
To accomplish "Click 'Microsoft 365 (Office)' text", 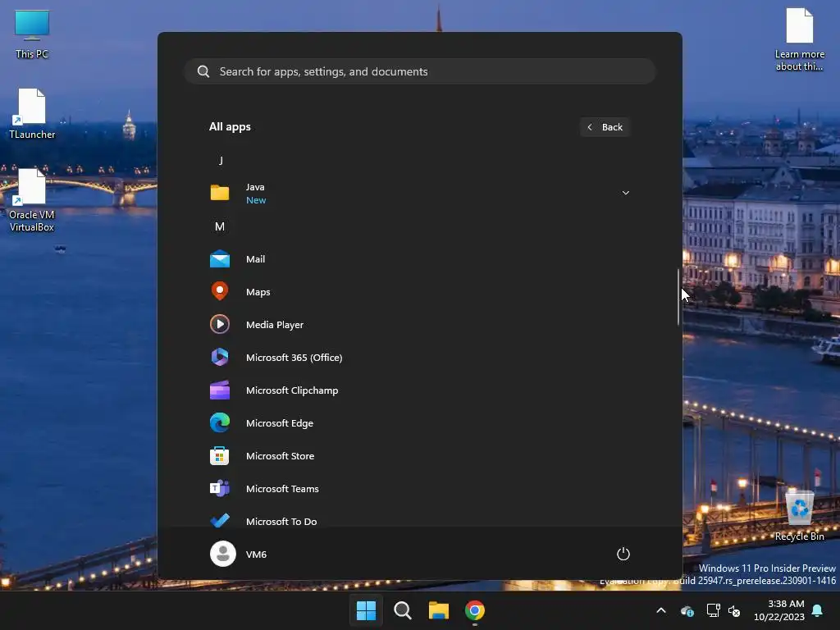I will click(x=294, y=358).
